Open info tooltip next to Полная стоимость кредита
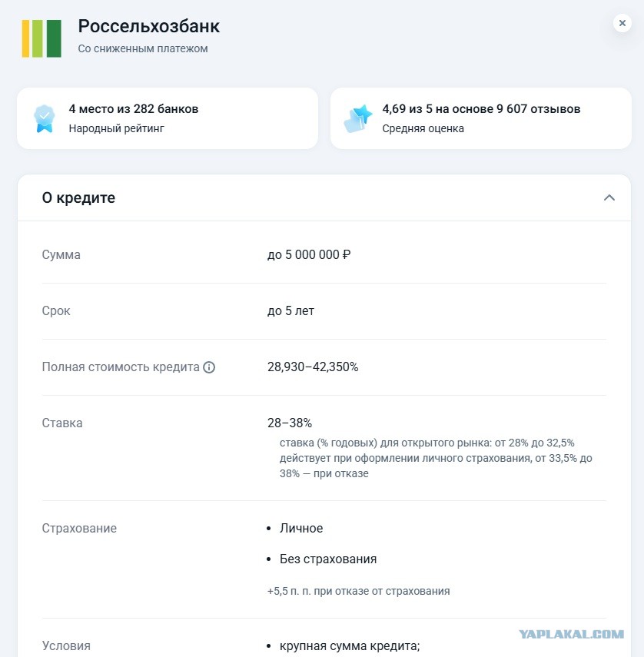The width and height of the screenshot is (644, 657). (209, 367)
